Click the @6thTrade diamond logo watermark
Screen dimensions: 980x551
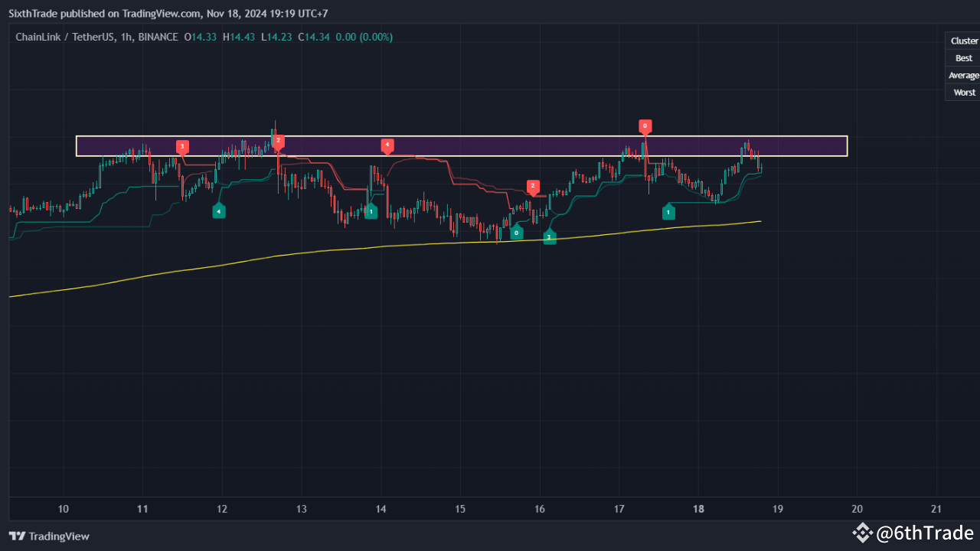(863, 533)
